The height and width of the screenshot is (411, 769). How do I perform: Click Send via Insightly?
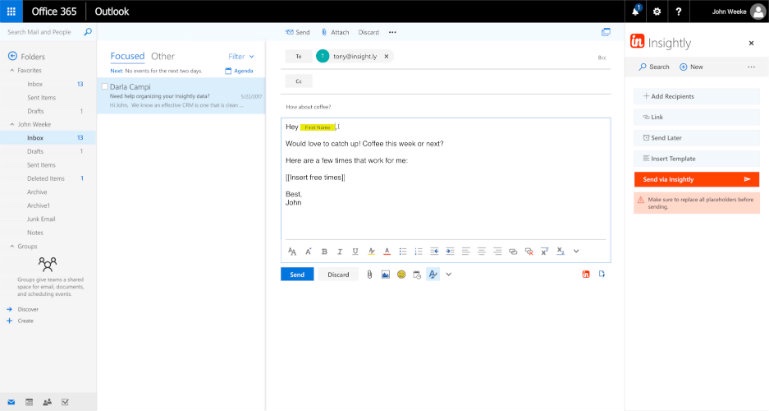point(696,180)
